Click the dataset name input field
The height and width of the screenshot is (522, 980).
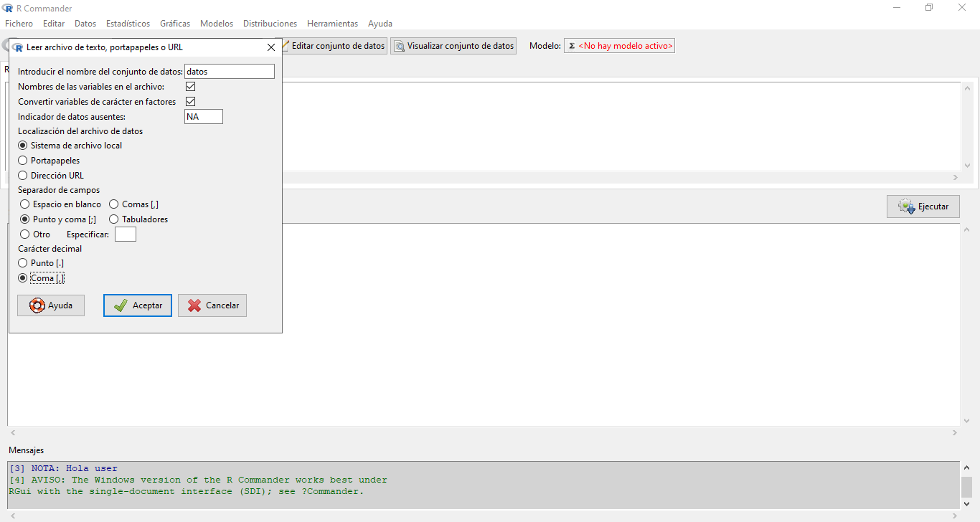230,72
